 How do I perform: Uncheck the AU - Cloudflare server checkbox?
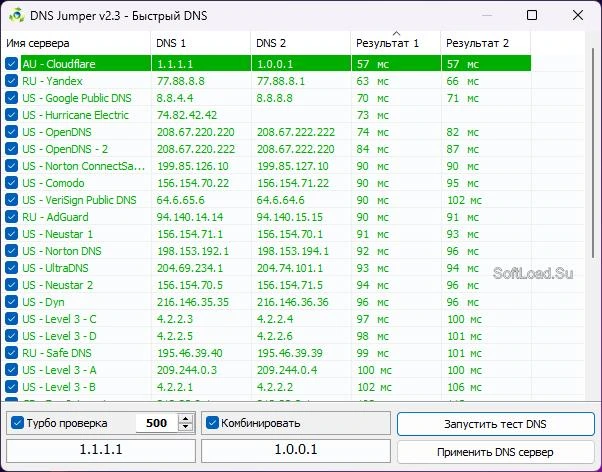12,64
